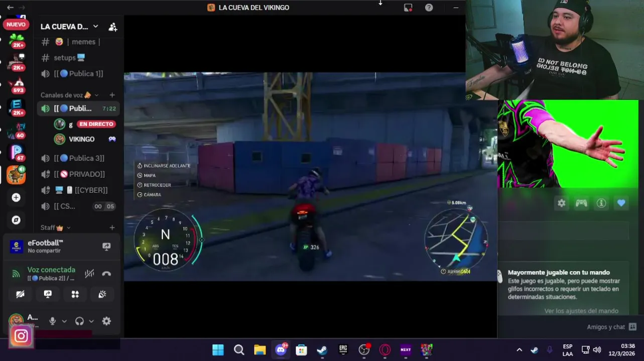Join the Publica 1 voice channel
The width and height of the screenshot is (644, 361).
tap(79, 74)
